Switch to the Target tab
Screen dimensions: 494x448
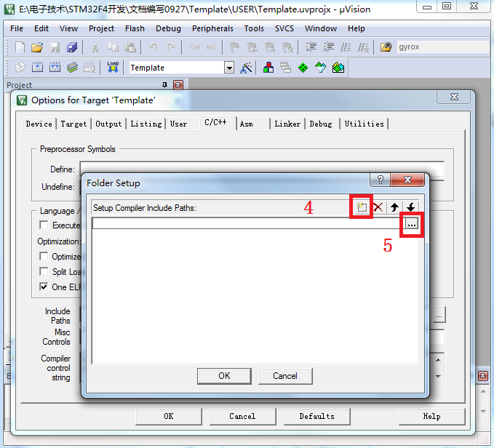point(73,124)
